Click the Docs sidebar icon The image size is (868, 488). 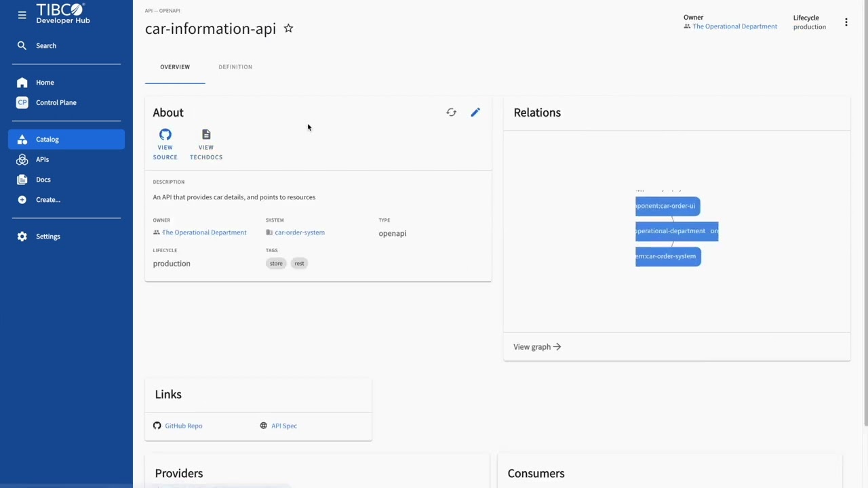click(x=22, y=180)
